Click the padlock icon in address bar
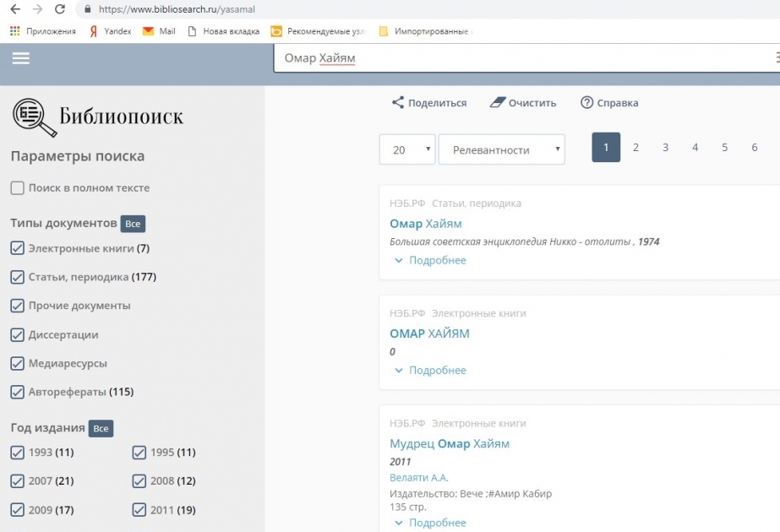Screen dimensions: 780x532 pos(88,9)
